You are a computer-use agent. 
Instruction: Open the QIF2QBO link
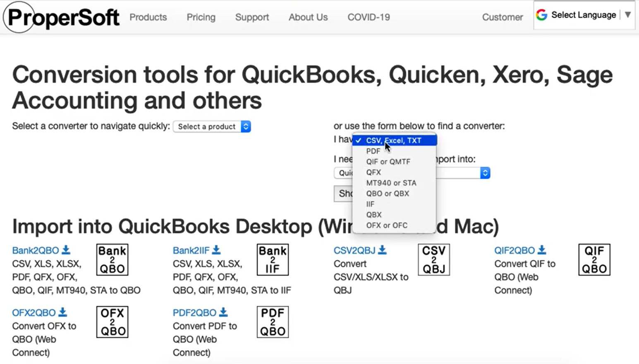pos(515,250)
